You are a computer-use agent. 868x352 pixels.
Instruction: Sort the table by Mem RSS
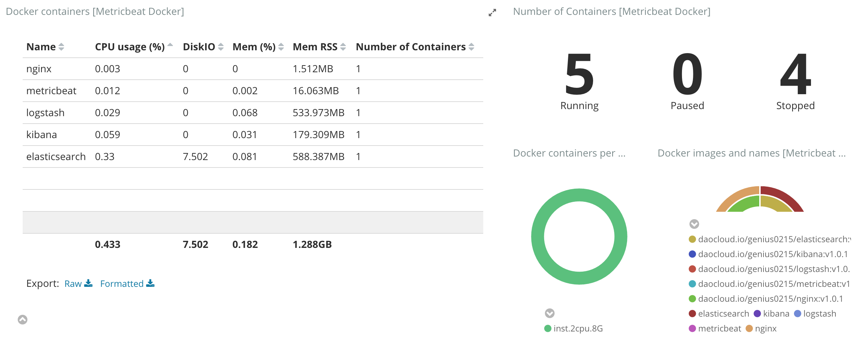(x=342, y=46)
